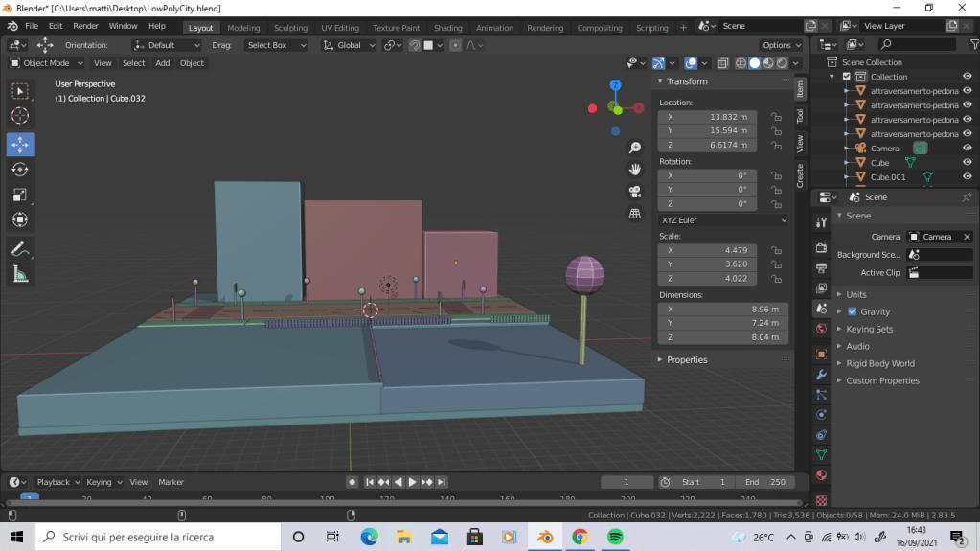Disable the Gravity checkbox
Image resolution: width=980 pixels, height=551 pixels.
point(852,311)
